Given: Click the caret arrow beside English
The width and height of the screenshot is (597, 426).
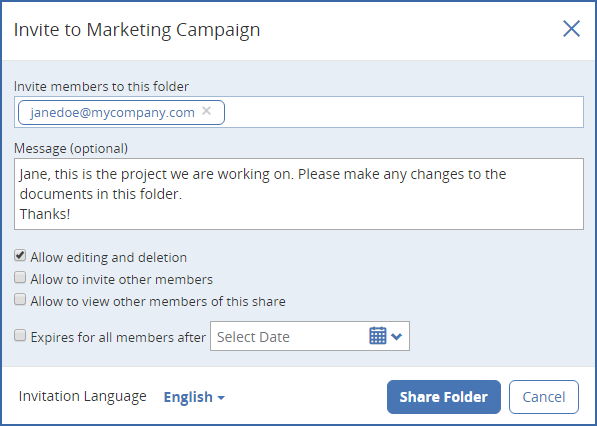Looking at the screenshot, I should 221,398.
